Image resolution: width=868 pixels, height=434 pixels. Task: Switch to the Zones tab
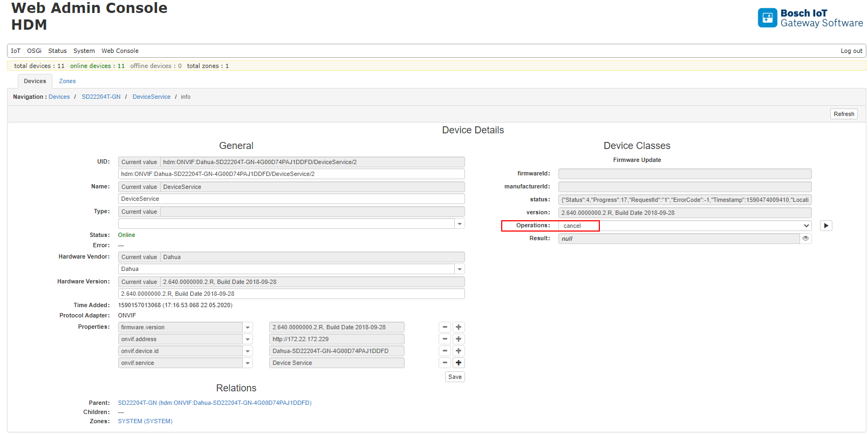(67, 81)
